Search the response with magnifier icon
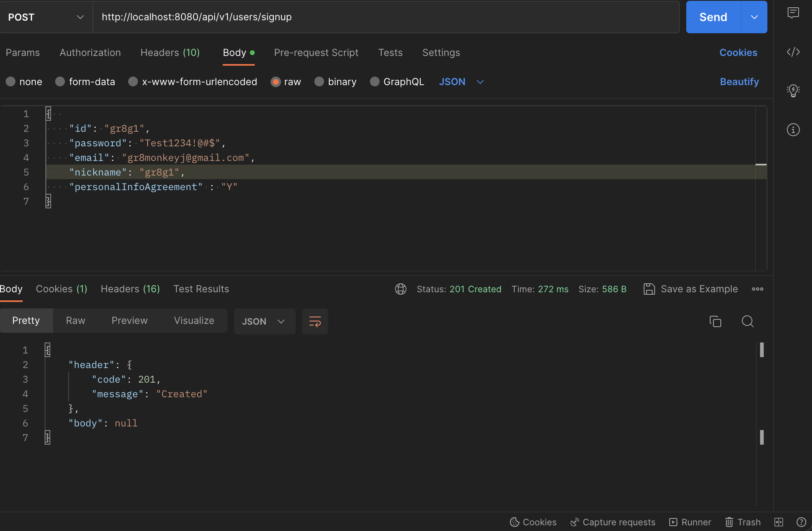The width and height of the screenshot is (812, 531). click(x=748, y=321)
